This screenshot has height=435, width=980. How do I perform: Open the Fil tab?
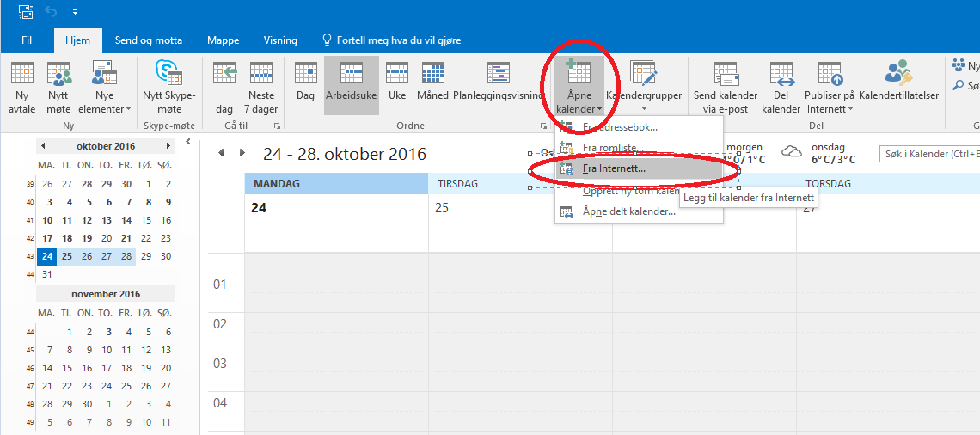pyautogui.click(x=27, y=40)
